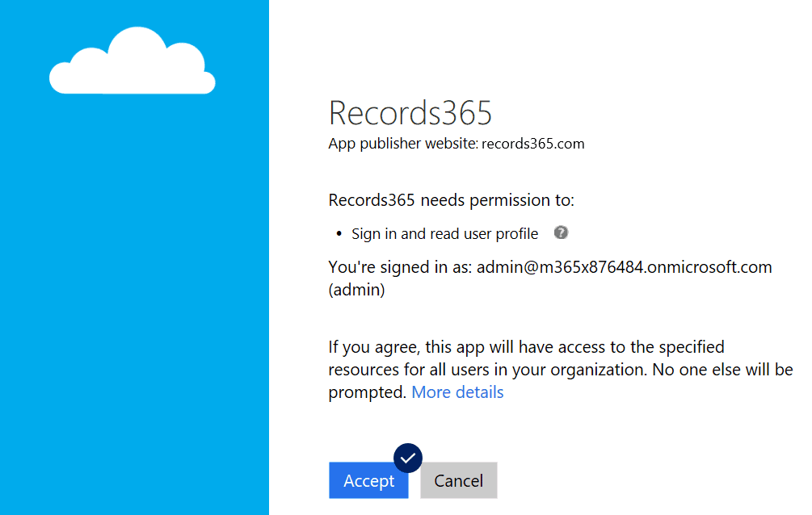The height and width of the screenshot is (515, 812).
Task: Open the More details link
Action: click(457, 392)
